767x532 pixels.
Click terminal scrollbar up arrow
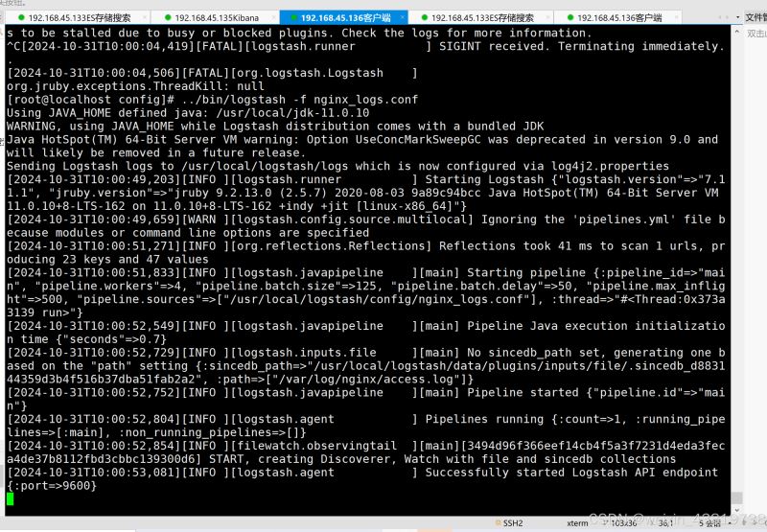[x=737, y=32]
